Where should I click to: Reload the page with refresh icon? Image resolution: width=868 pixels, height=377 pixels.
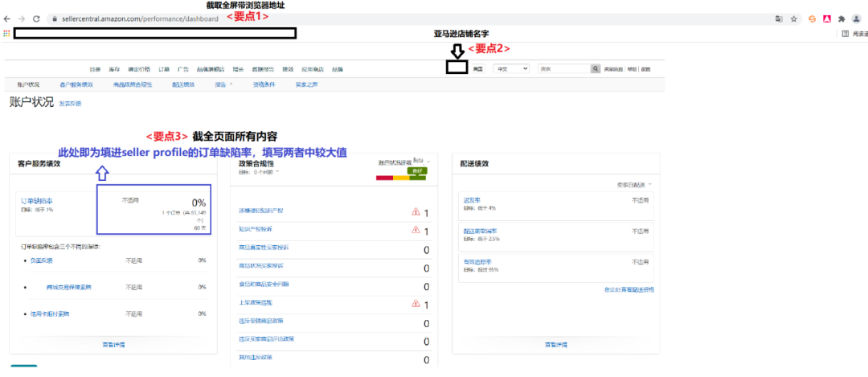[37, 18]
